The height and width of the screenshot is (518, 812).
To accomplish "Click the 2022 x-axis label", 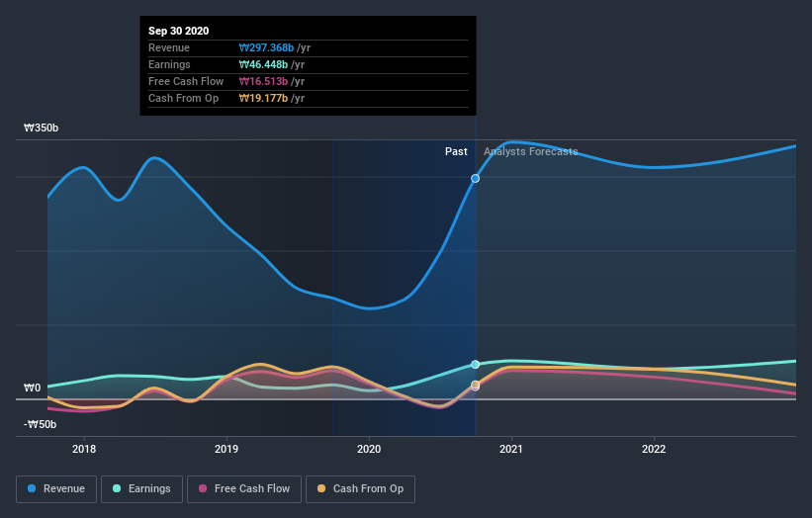I will 654,449.
